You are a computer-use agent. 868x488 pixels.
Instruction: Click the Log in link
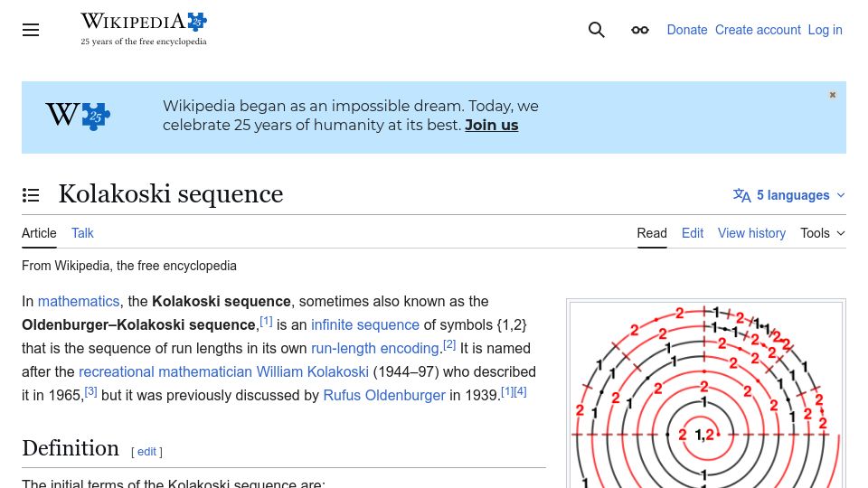825,30
